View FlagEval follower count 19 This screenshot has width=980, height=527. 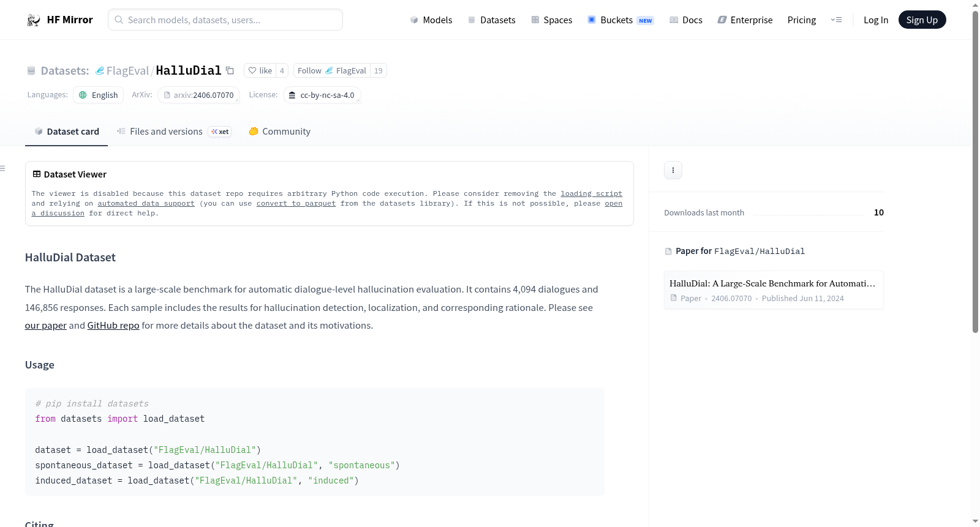[x=379, y=70]
